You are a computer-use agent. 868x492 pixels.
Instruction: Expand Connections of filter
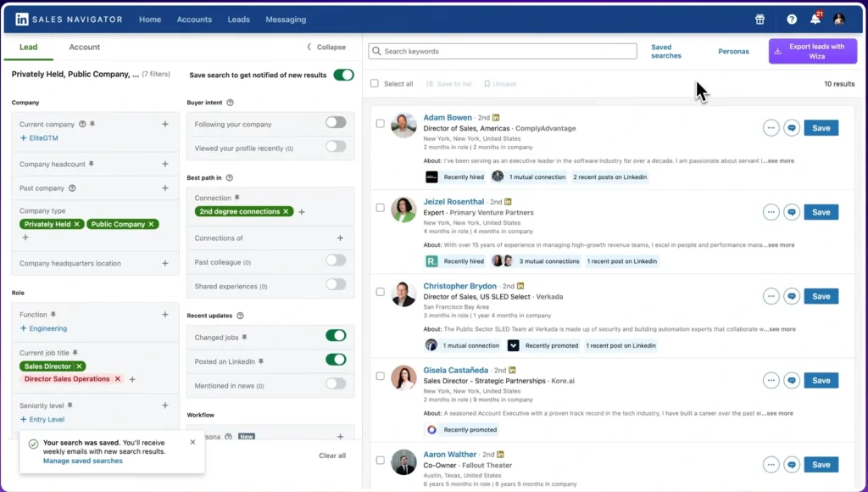340,238
